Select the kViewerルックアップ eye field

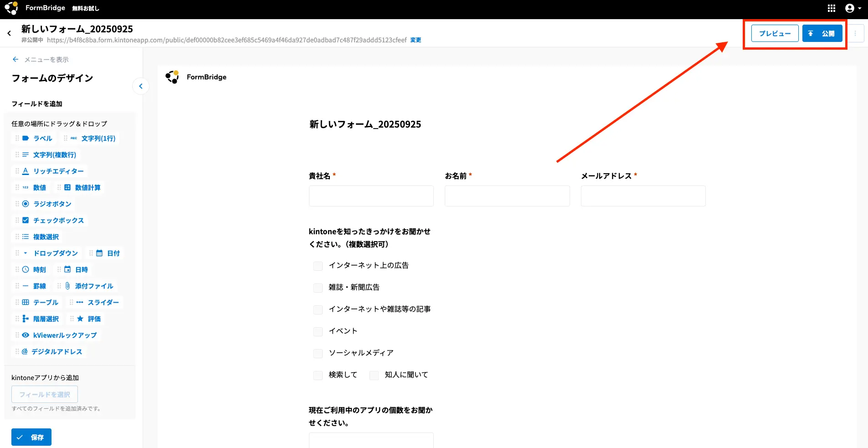click(26, 335)
